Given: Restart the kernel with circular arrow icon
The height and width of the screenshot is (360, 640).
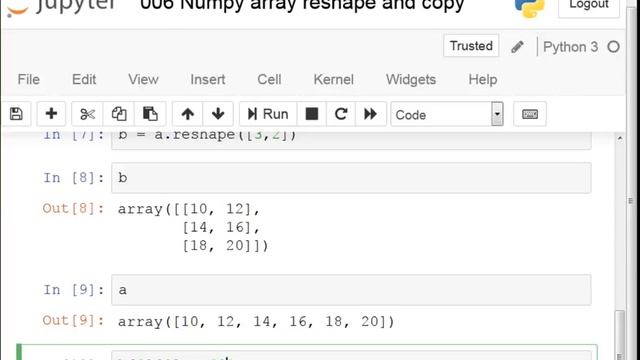Looking at the screenshot, I should [341, 114].
